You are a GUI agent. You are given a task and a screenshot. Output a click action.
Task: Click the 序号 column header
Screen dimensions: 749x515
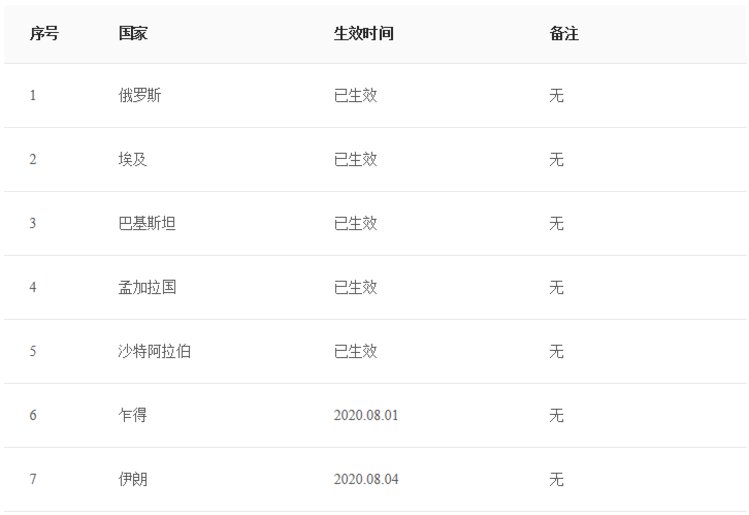44,33
